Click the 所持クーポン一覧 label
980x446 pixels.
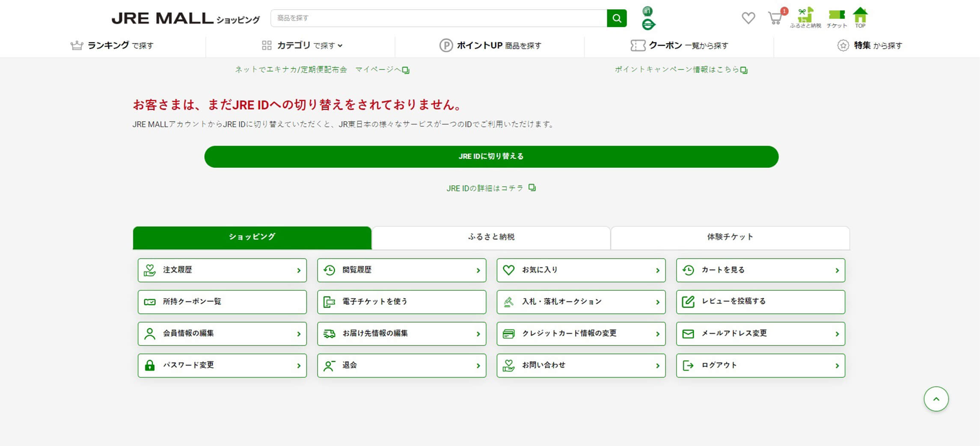192,302
